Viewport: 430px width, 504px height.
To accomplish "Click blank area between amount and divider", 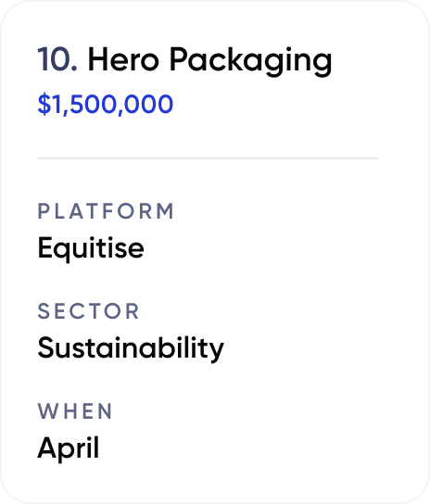I will (x=208, y=137).
